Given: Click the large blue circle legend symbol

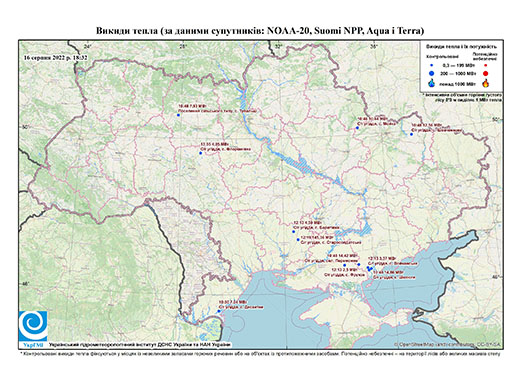Looking at the screenshot, I should click(431, 74).
